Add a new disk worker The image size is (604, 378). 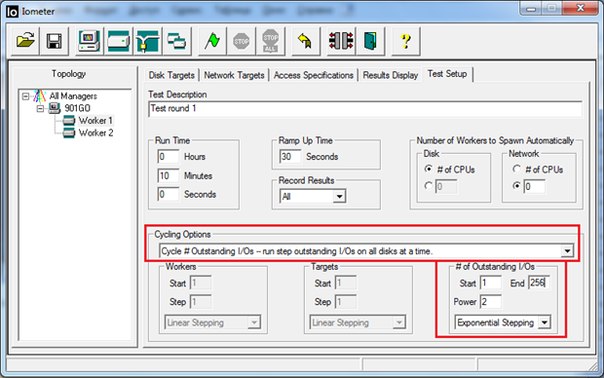(x=118, y=41)
